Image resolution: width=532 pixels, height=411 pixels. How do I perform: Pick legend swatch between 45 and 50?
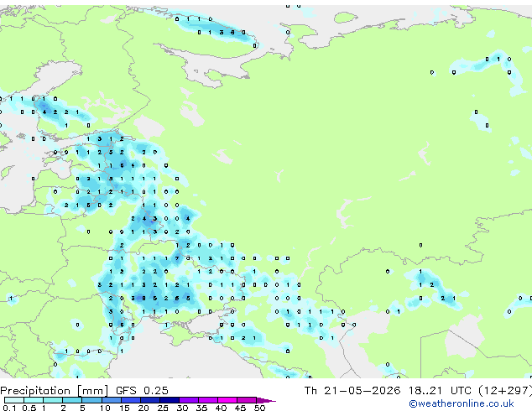click(x=247, y=400)
